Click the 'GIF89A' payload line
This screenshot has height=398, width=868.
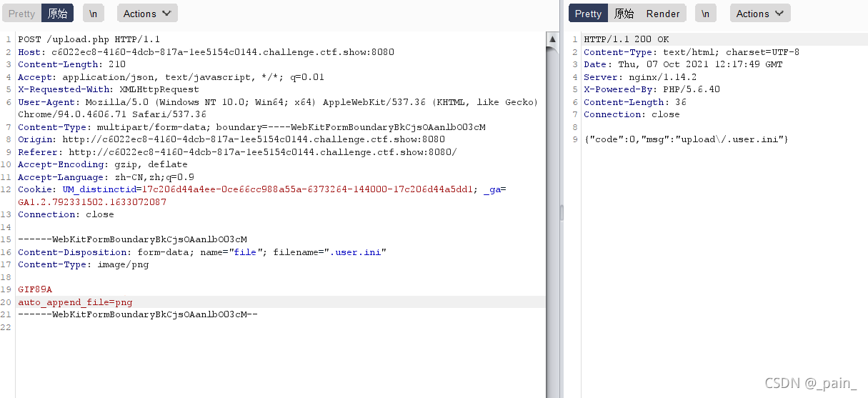tap(35, 289)
